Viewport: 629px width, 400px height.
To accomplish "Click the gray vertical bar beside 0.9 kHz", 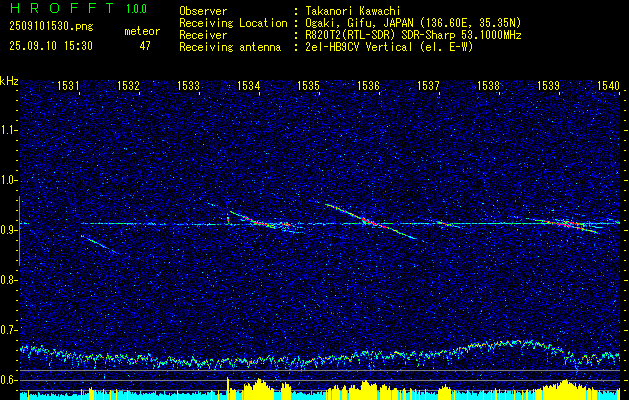I will click(19, 231).
